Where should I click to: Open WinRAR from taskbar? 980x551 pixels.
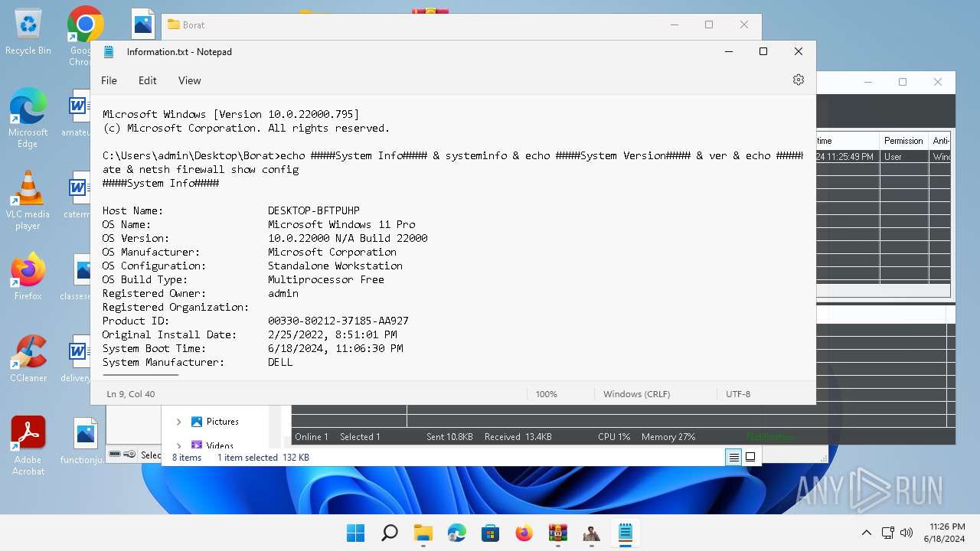[x=557, y=533]
